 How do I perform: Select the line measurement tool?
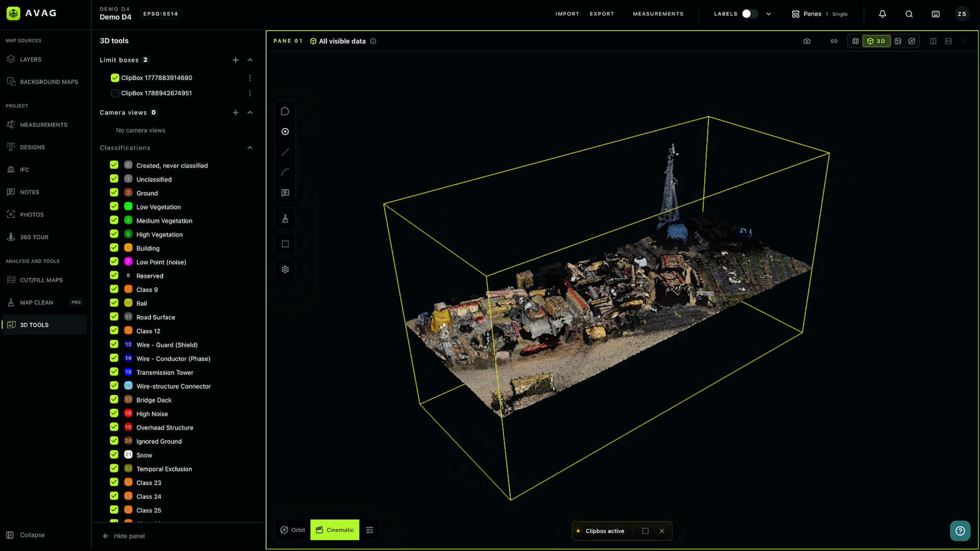(x=285, y=152)
